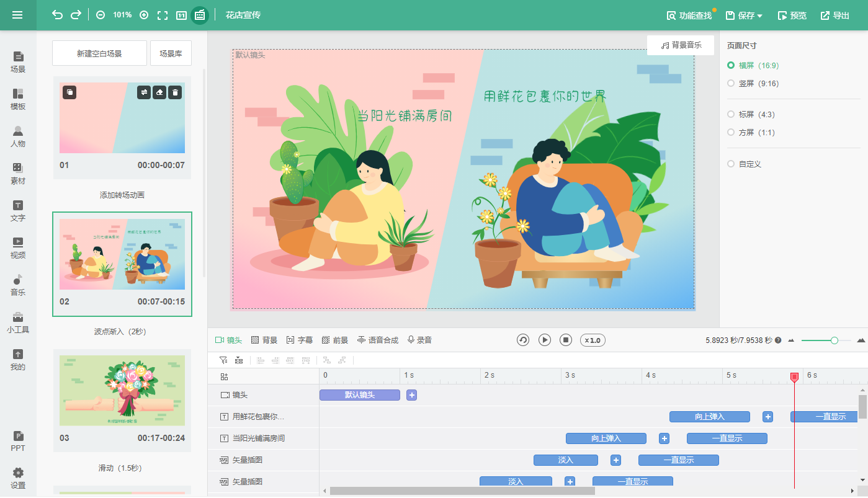Replay scene from the start

coord(523,340)
